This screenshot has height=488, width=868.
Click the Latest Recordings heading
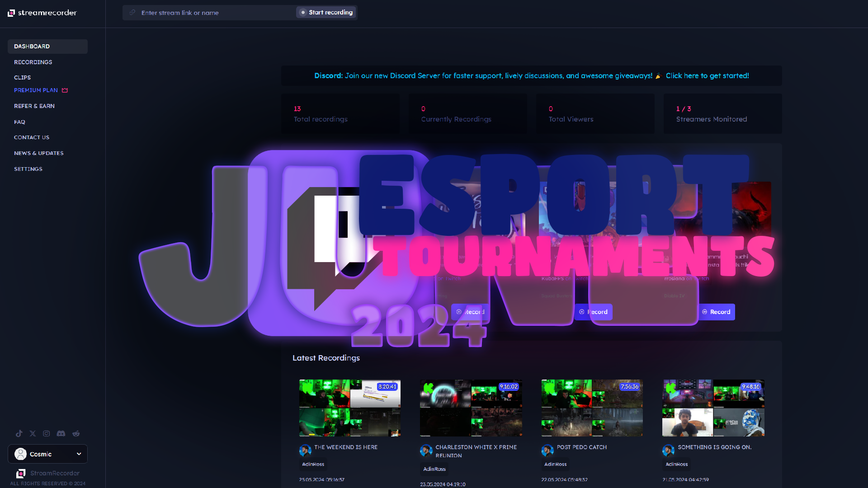tap(326, 358)
